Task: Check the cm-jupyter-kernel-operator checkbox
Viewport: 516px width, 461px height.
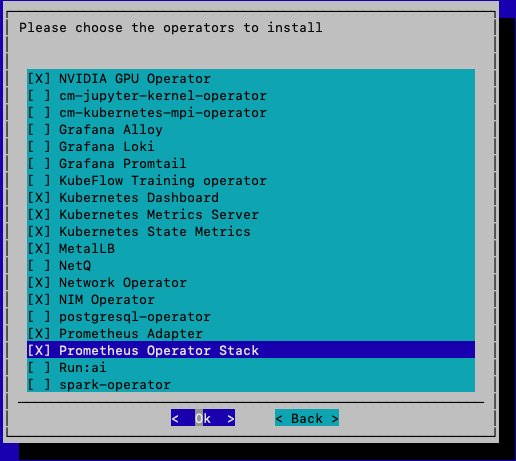Action: (39, 96)
